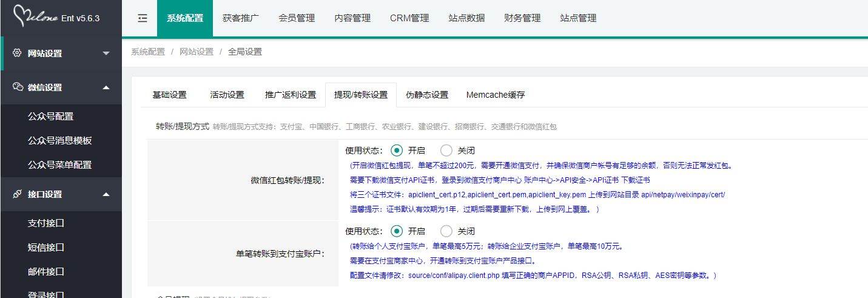This screenshot has width=868, height=298.
Task: Expand the 网站设置 dropdown arrow
Action: (106, 53)
